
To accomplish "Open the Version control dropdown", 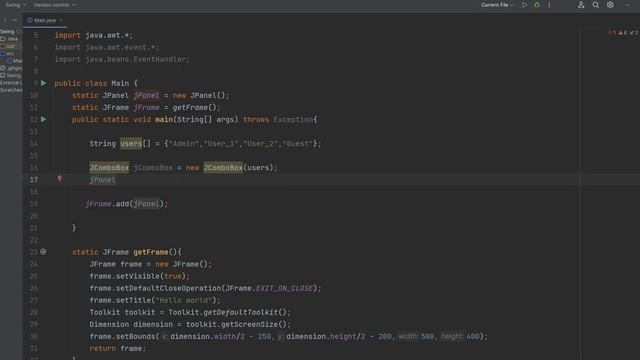I will 54,5.
